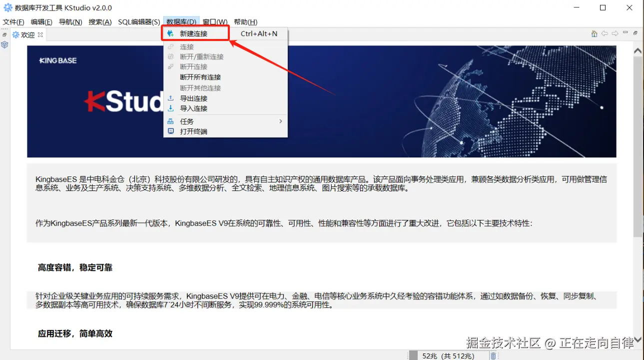Image resolution: width=644 pixels, height=360 pixels.
Task: Expand the 任务 submenu arrow
Action: click(x=281, y=121)
